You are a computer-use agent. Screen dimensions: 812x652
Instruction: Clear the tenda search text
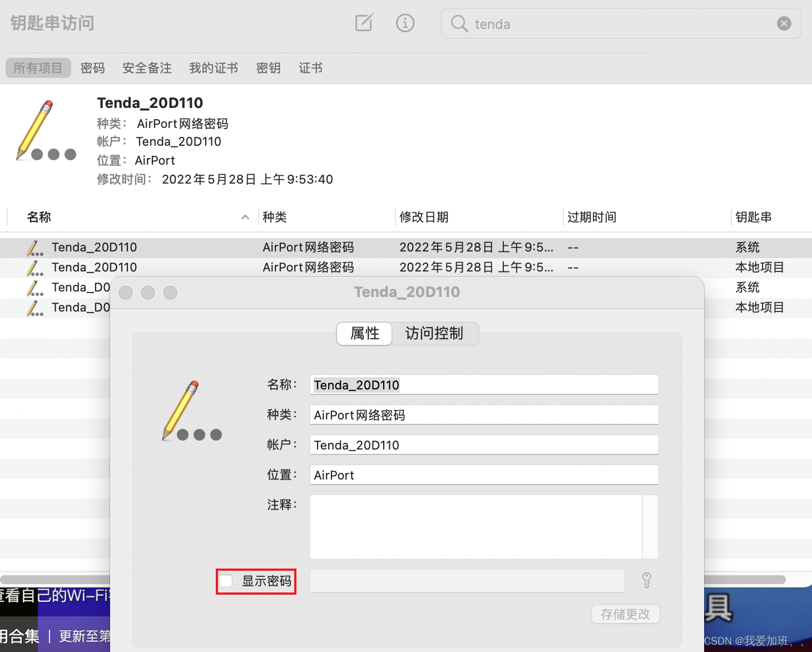pos(784,23)
